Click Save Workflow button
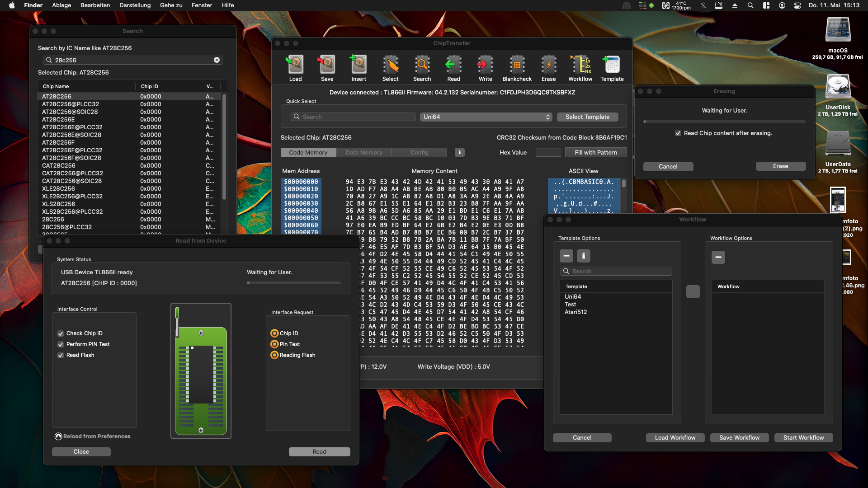 point(739,437)
